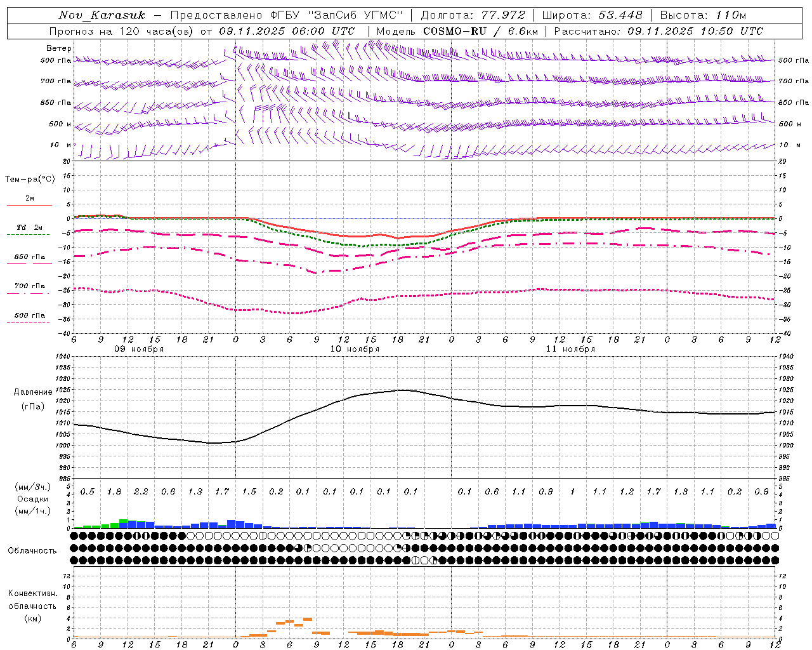Click the 500 гПа temperature legend label
The height and width of the screenshot is (650, 812).
click(30, 315)
